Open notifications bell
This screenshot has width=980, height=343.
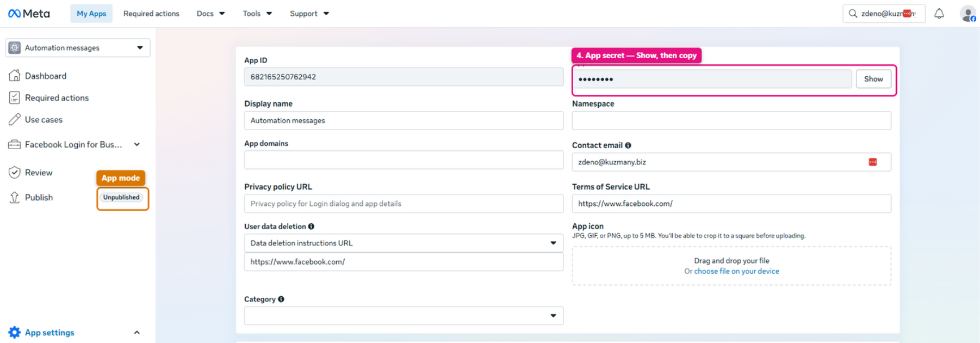pyautogui.click(x=939, y=14)
